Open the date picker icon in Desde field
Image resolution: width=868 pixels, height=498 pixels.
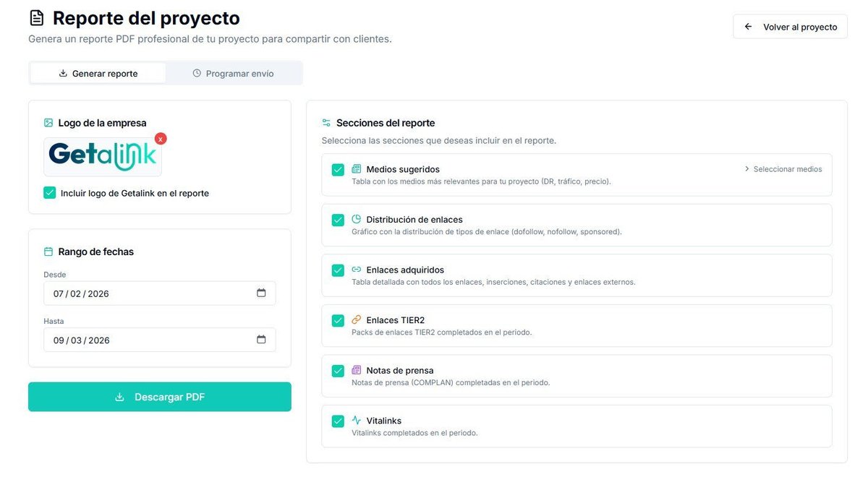tap(261, 293)
